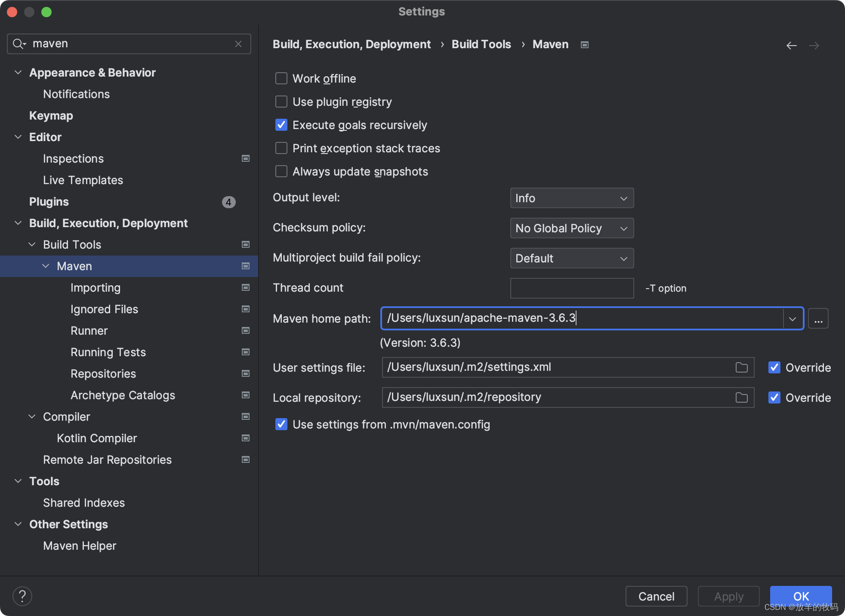Open Output level dropdown
Image resolution: width=845 pixels, height=616 pixels.
[572, 198]
